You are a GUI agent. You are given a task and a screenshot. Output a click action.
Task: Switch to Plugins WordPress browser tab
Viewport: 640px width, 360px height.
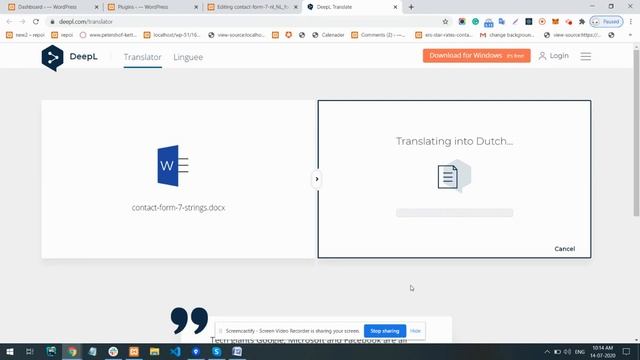[x=152, y=7]
